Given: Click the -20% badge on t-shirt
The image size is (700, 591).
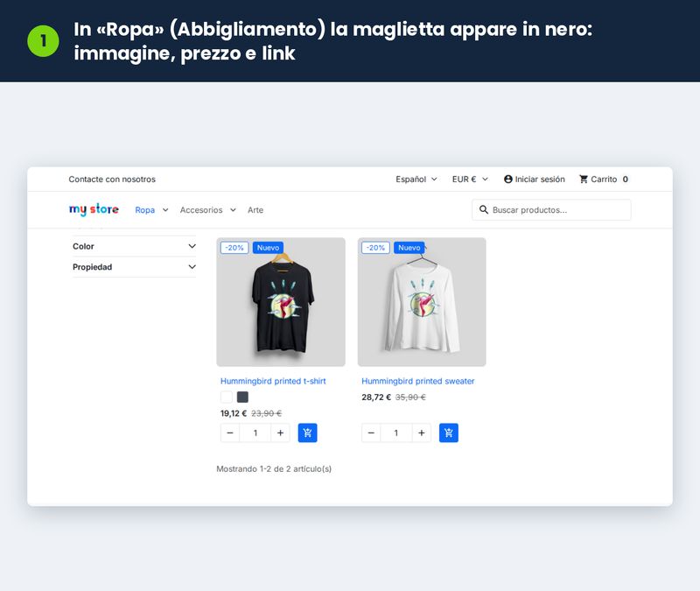Looking at the screenshot, I should (234, 248).
